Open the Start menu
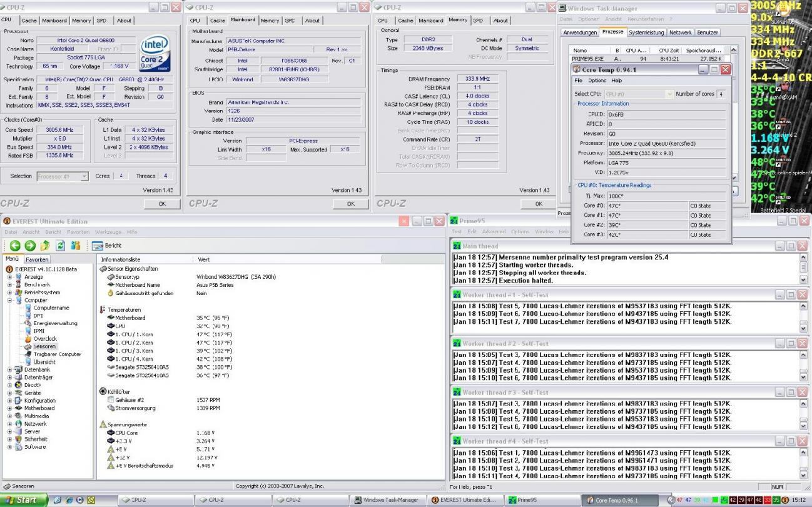The width and height of the screenshot is (812, 507). click(x=24, y=500)
